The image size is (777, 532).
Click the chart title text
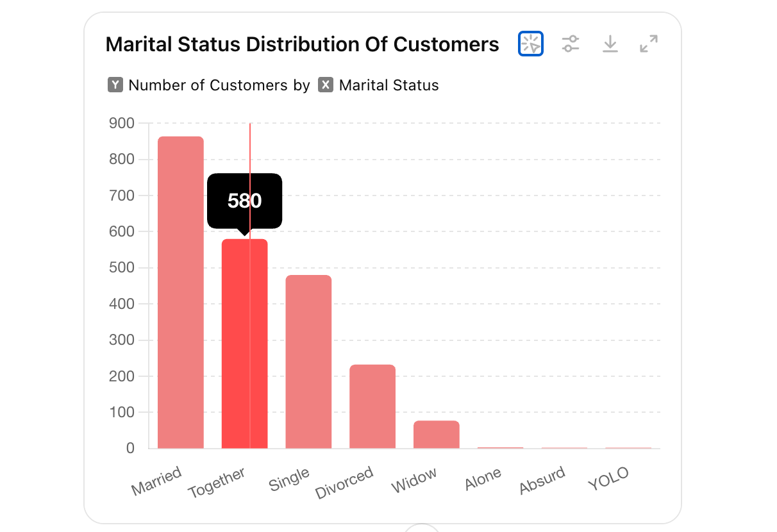tap(302, 44)
